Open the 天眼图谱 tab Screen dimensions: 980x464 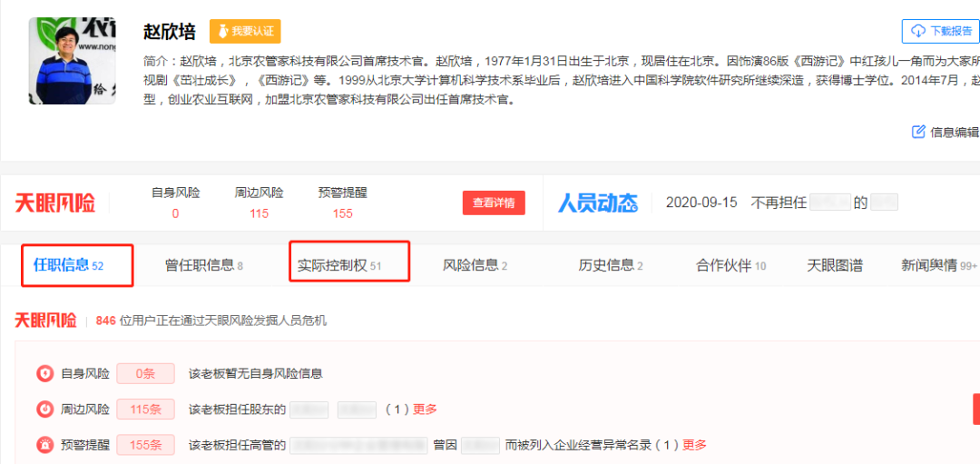click(x=835, y=265)
